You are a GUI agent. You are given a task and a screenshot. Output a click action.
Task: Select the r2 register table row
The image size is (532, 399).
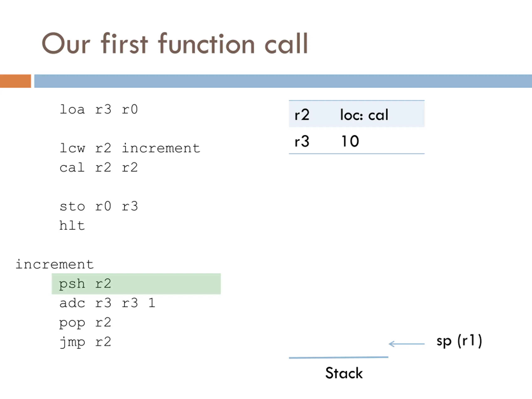click(x=357, y=114)
